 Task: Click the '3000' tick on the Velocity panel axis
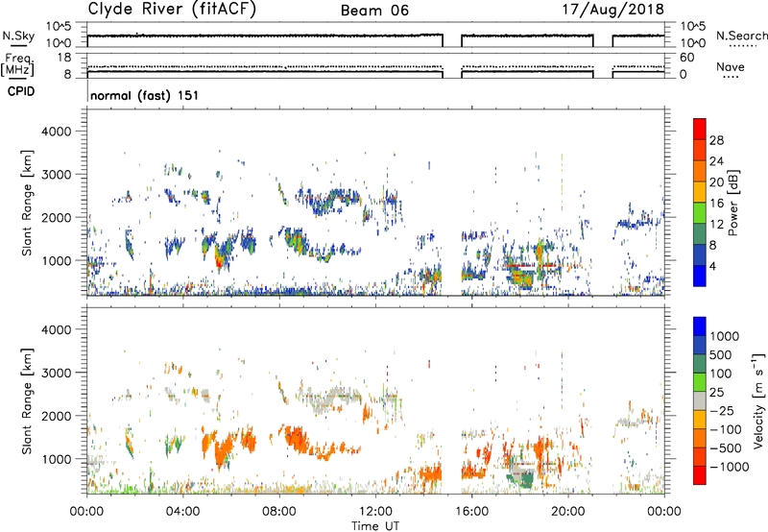click(x=56, y=373)
